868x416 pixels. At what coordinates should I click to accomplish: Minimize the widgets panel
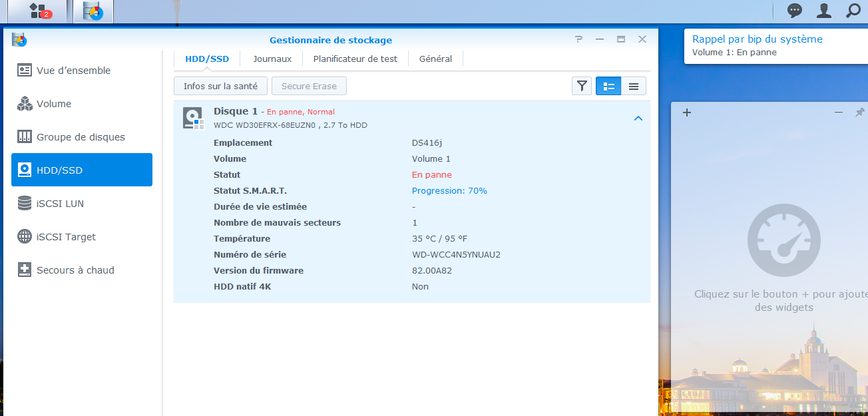839,112
